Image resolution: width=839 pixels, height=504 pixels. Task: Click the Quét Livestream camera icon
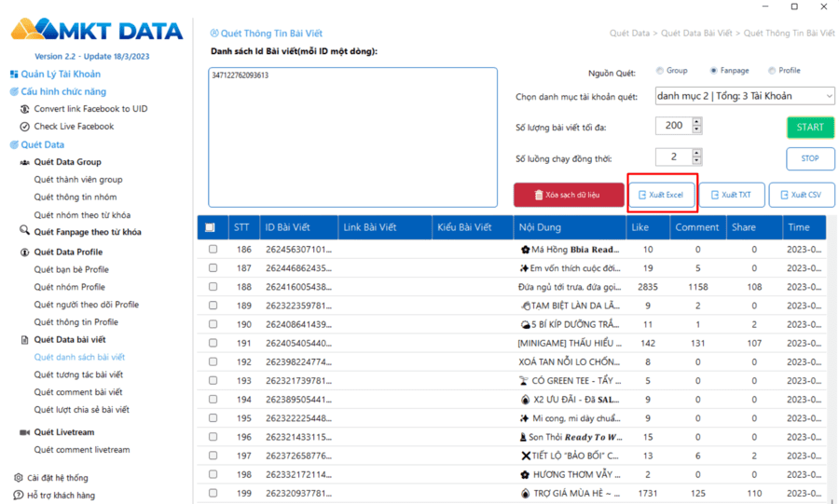[x=24, y=432]
